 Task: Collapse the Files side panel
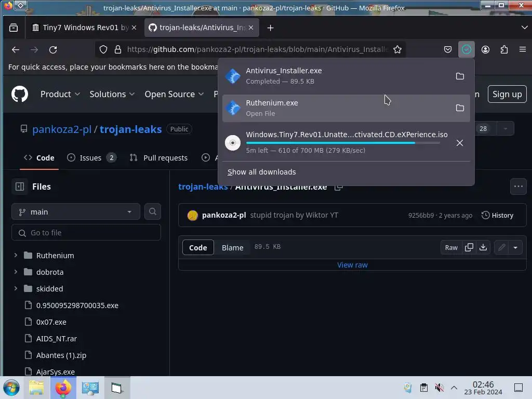pyautogui.click(x=20, y=187)
